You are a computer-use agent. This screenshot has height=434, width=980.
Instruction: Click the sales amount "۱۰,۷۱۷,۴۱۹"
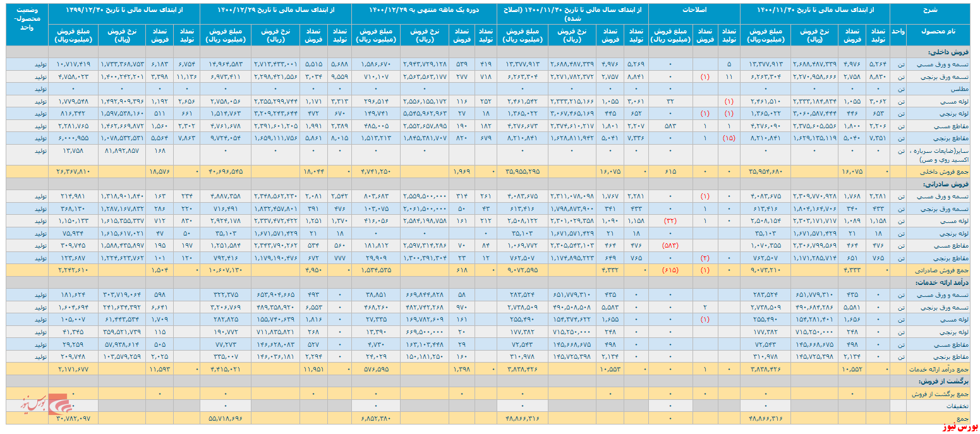point(73,64)
